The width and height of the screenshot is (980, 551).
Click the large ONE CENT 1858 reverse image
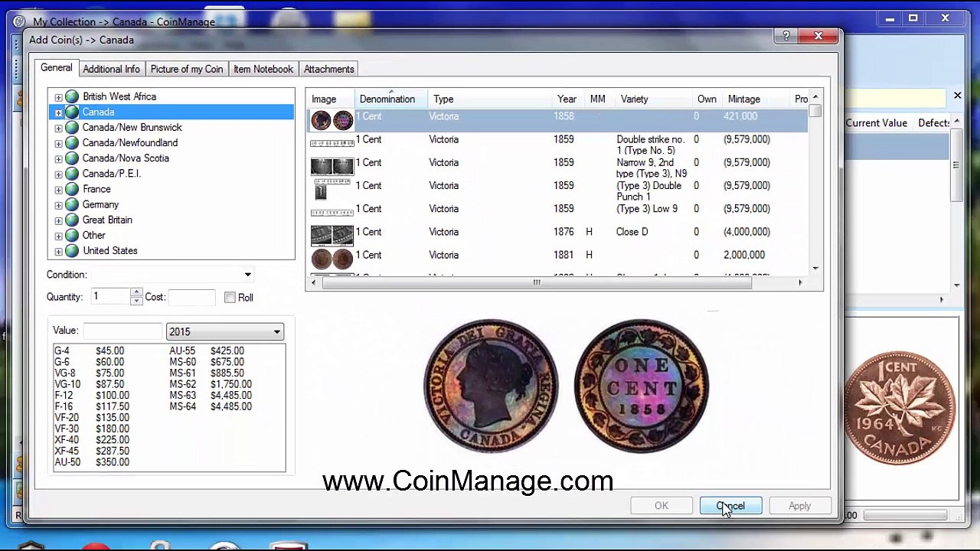pos(641,386)
